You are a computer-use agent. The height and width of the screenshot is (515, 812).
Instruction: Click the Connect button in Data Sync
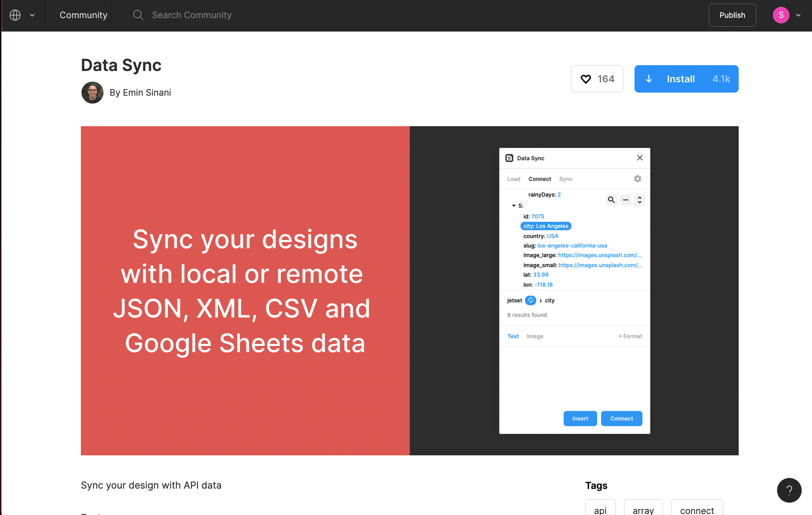[622, 419]
